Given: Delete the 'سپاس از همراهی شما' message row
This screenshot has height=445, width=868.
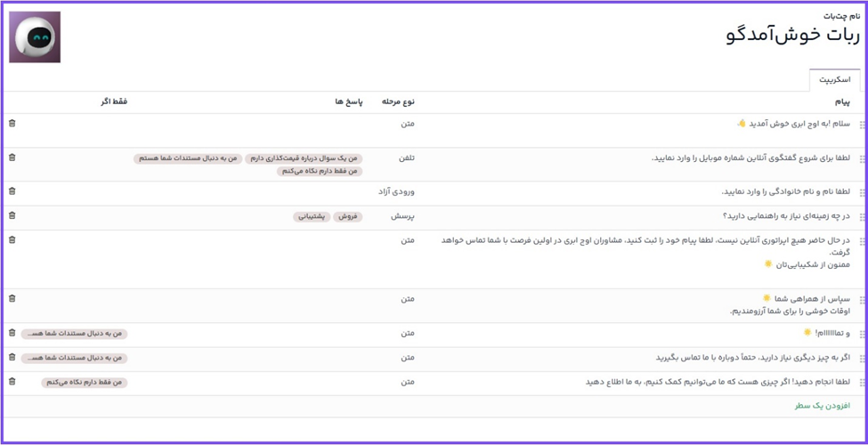Looking at the screenshot, I should 12,298.
